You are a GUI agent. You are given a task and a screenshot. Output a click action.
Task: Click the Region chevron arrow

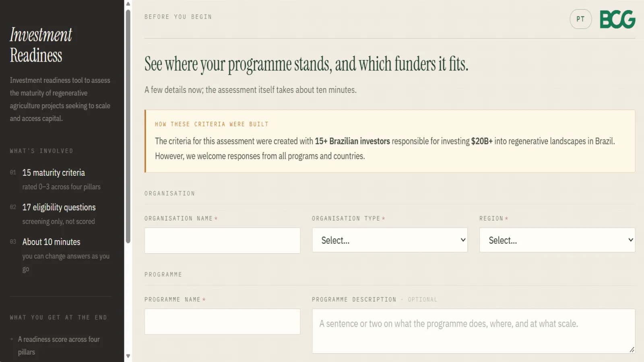pos(630,240)
